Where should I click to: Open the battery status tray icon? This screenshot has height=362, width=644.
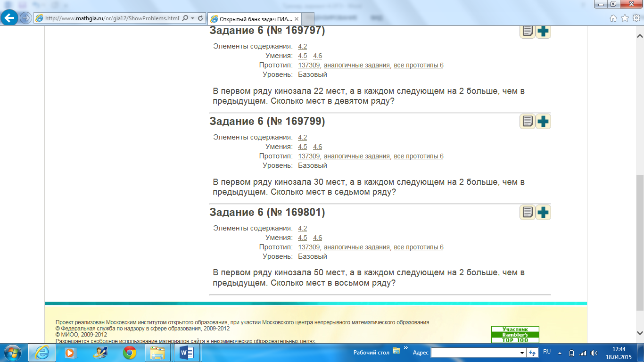[x=572, y=353]
